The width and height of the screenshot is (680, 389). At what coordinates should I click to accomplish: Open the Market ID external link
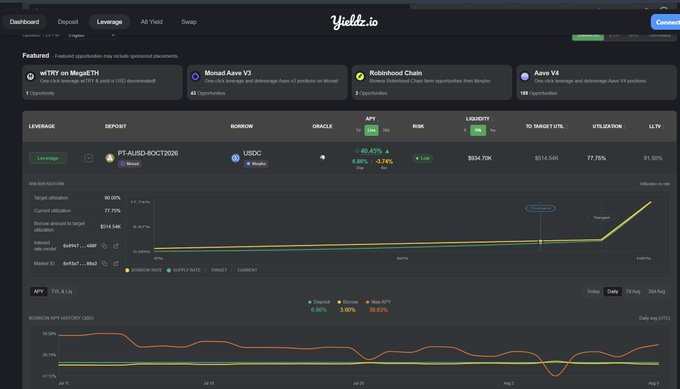[116, 263]
